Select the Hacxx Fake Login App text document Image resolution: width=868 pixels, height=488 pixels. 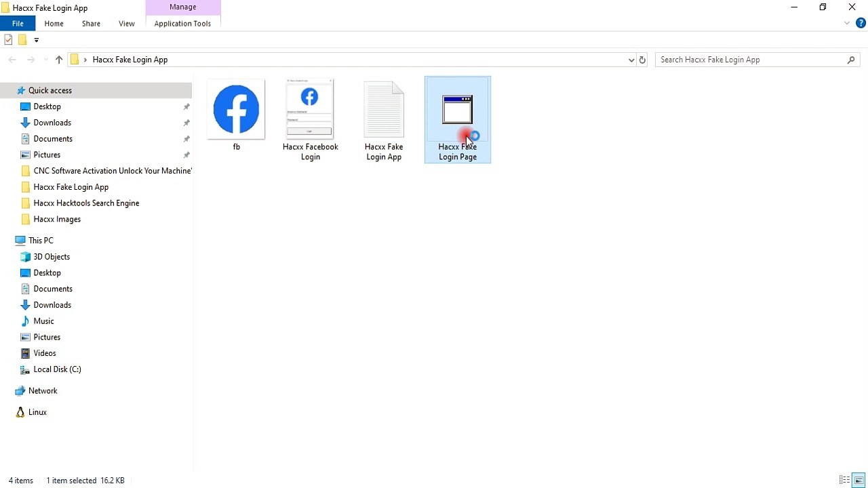[x=384, y=120]
